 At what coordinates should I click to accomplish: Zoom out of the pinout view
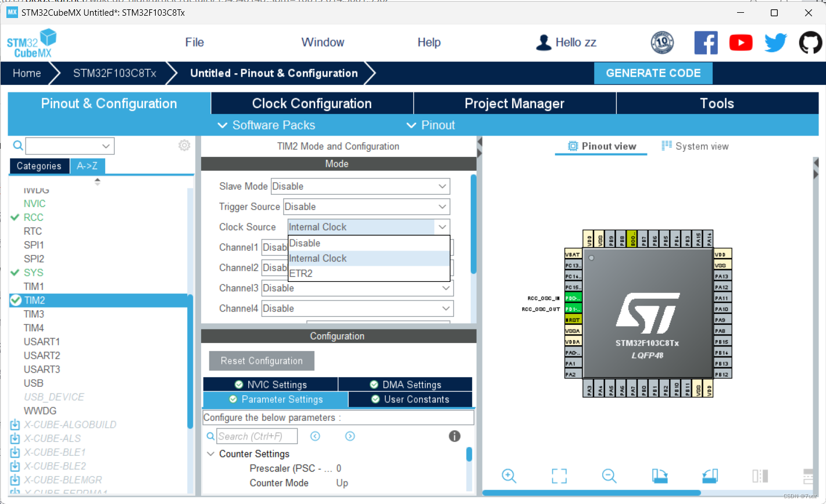coord(609,476)
